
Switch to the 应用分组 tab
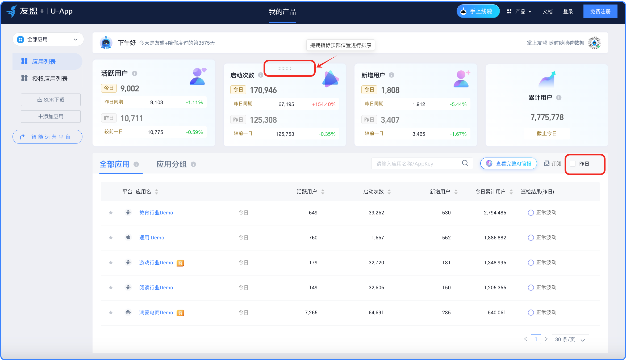pyautogui.click(x=172, y=164)
